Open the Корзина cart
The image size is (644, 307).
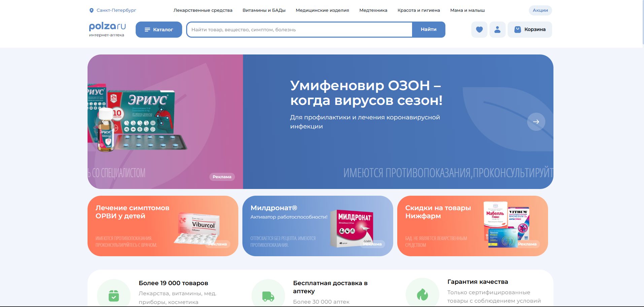pos(530,30)
